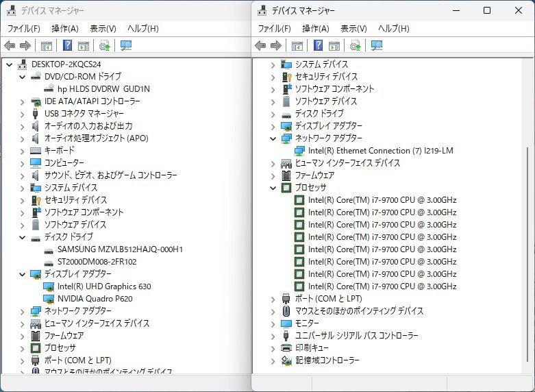Select マウスとそのほかのポインティング デバイス in right window
This screenshot has height=392, width=535.
359,311
